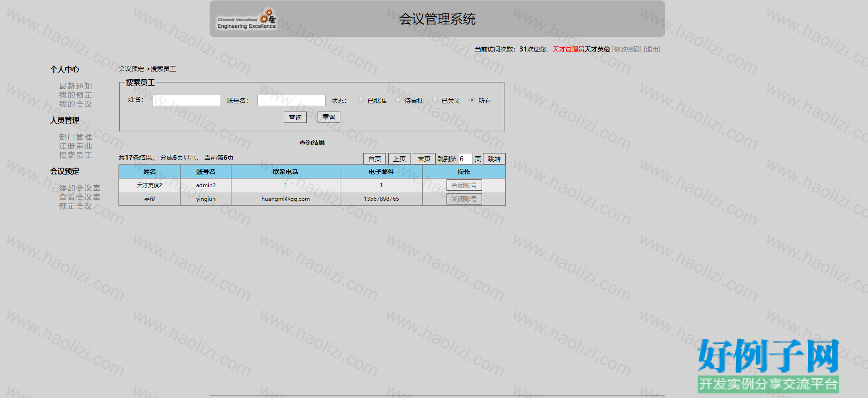Click the 人员管理 section heading
The height and width of the screenshot is (398, 868).
[65, 120]
